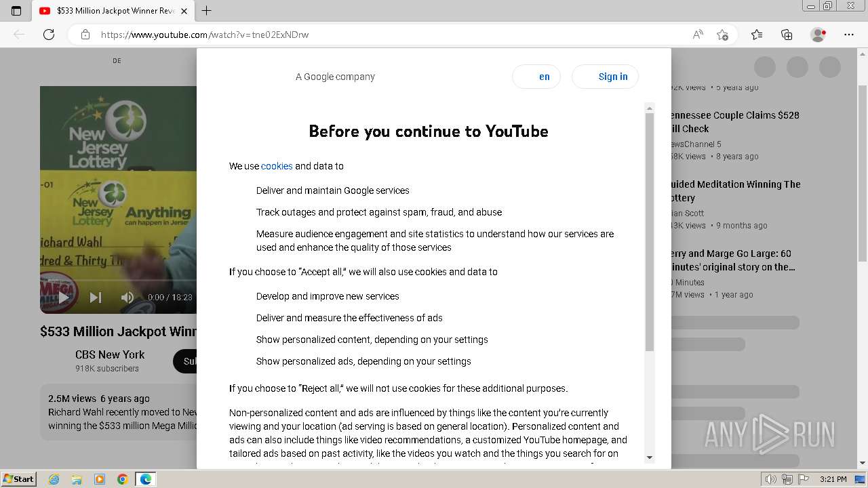The width and height of the screenshot is (868, 488).
Task: Play the video
Action: click(63, 297)
